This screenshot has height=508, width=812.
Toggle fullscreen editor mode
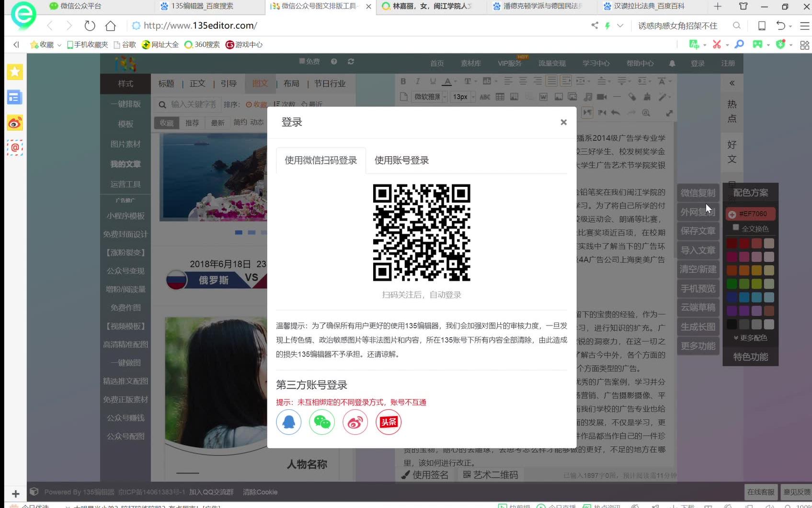pos(669,112)
